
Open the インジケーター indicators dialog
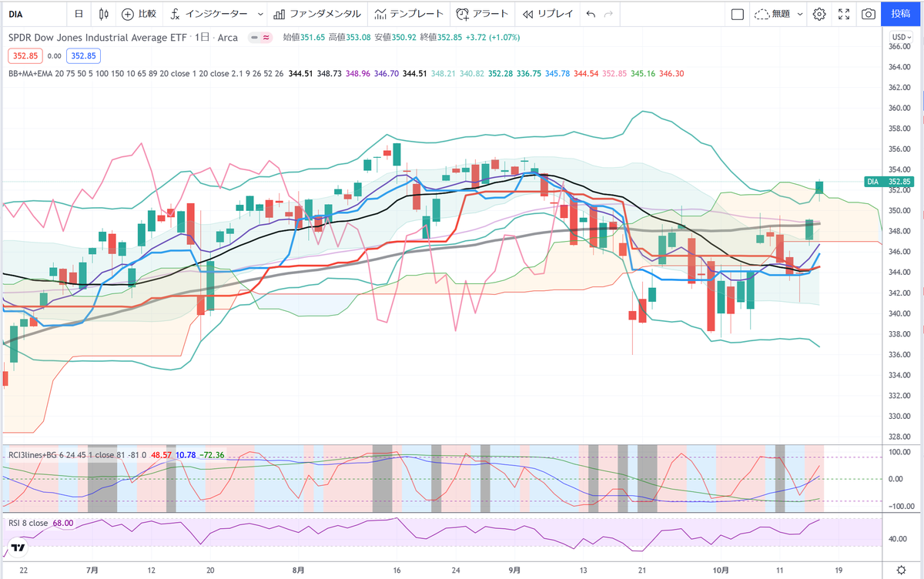209,14
